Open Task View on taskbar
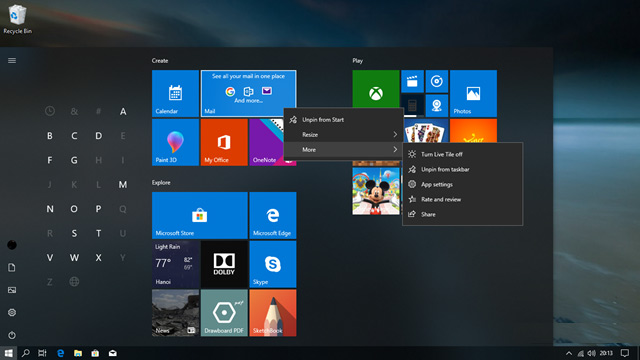Screen dimensions: 640x360 tap(42, 353)
